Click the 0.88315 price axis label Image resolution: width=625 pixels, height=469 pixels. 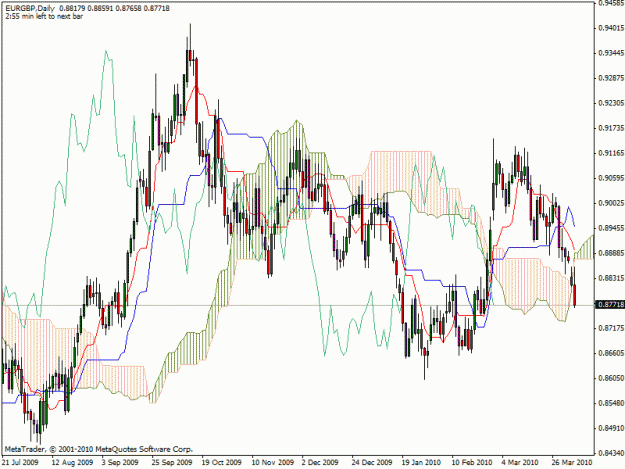click(611, 278)
